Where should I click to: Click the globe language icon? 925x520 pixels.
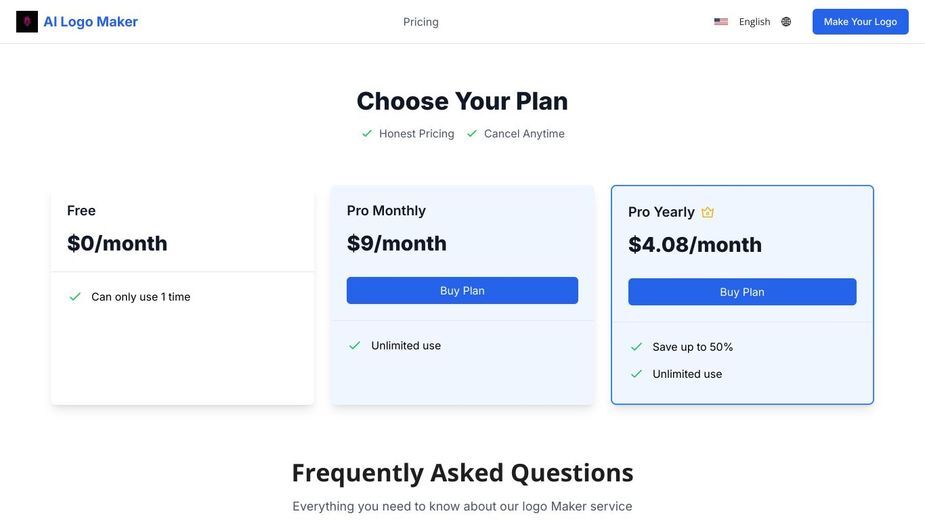(786, 22)
